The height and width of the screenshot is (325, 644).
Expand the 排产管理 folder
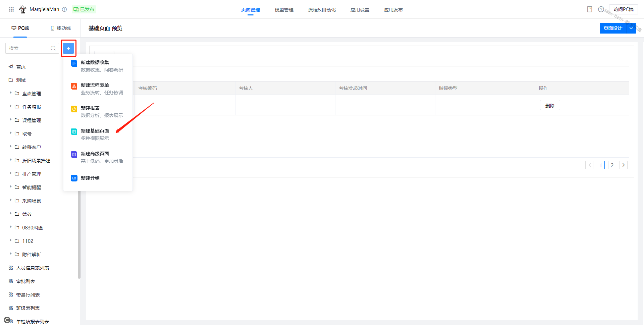(x=10, y=173)
